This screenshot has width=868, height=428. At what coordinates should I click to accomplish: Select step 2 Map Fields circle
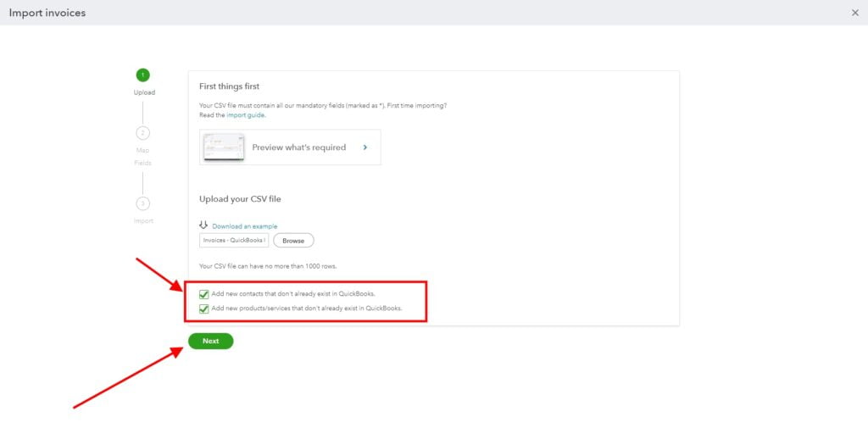142,133
